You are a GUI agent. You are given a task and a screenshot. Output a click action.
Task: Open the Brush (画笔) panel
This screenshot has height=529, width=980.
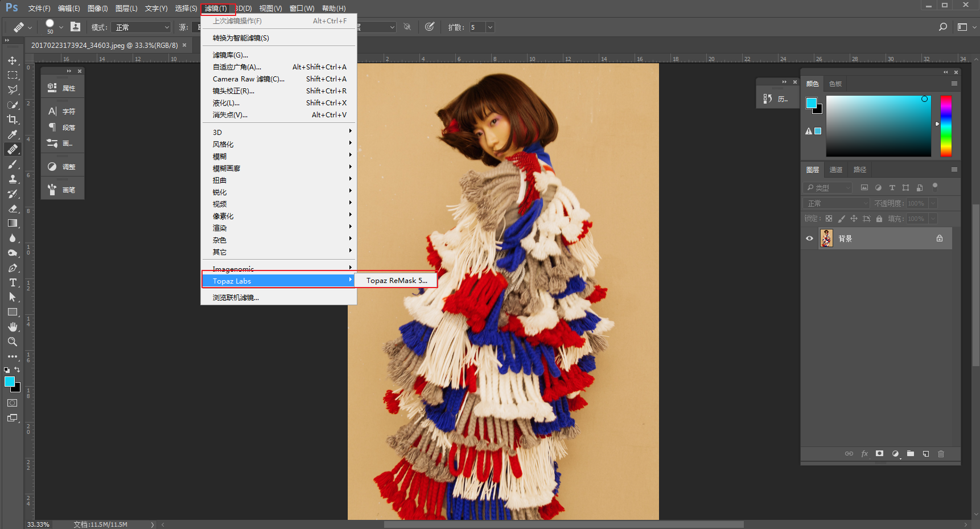tap(63, 190)
